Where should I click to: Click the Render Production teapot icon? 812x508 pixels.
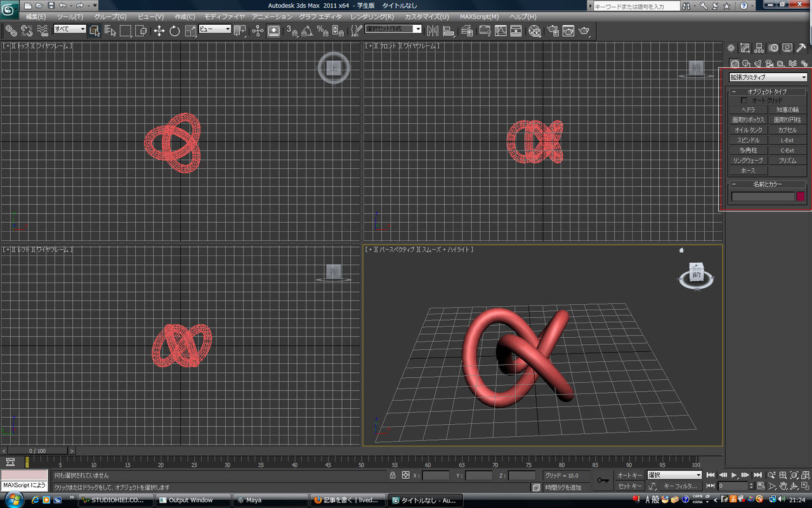pyautogui.click(x=584, y=30)
